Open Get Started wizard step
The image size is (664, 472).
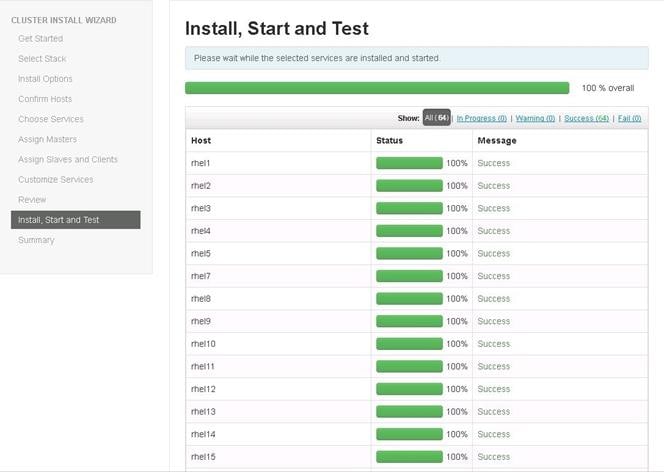pyautogui.click(x=41, y=39)
